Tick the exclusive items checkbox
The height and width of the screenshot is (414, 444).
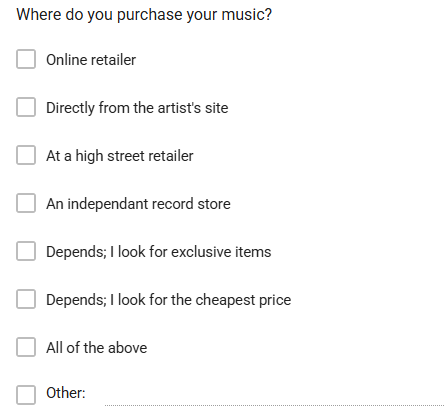click(26, 251)
